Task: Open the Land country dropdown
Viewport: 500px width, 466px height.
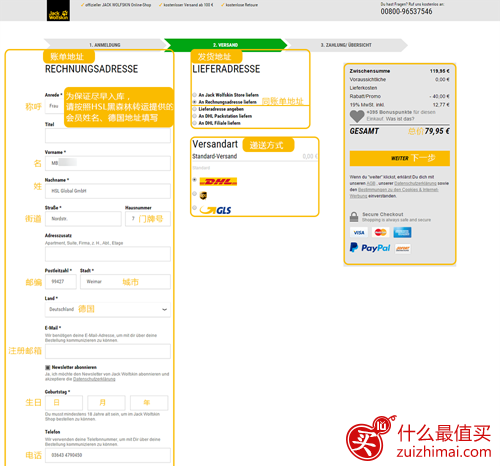Action: (108, 309)
